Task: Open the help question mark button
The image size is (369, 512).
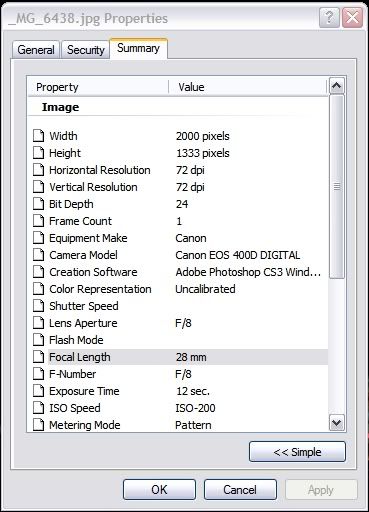Action: pyautogui.click(x=329, y=17)
